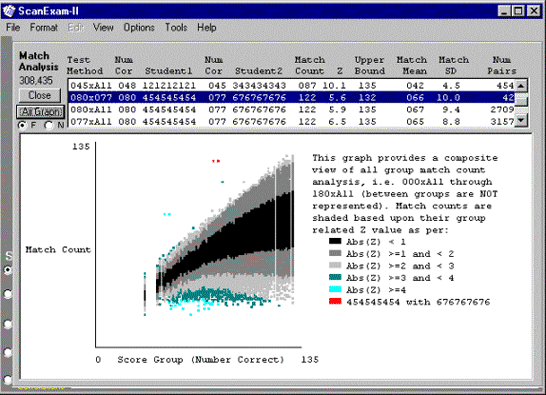
Task: Click the red legend swatch for 454545454
Action: click(x=335, y=301)
